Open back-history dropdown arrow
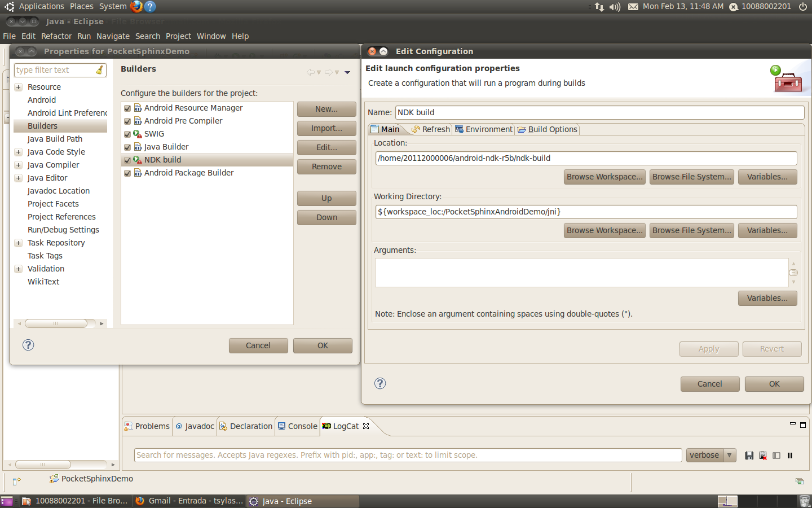812x508 pixels. tap(319, 72)
